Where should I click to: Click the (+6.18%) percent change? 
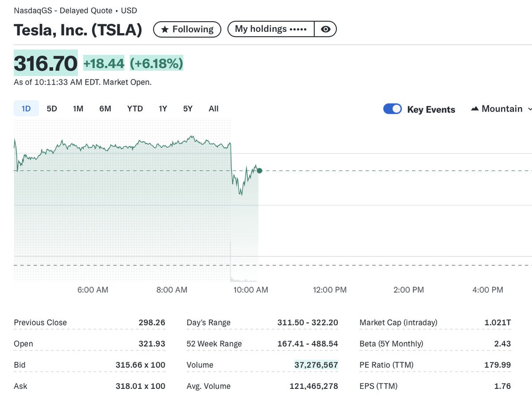(156, 63)
